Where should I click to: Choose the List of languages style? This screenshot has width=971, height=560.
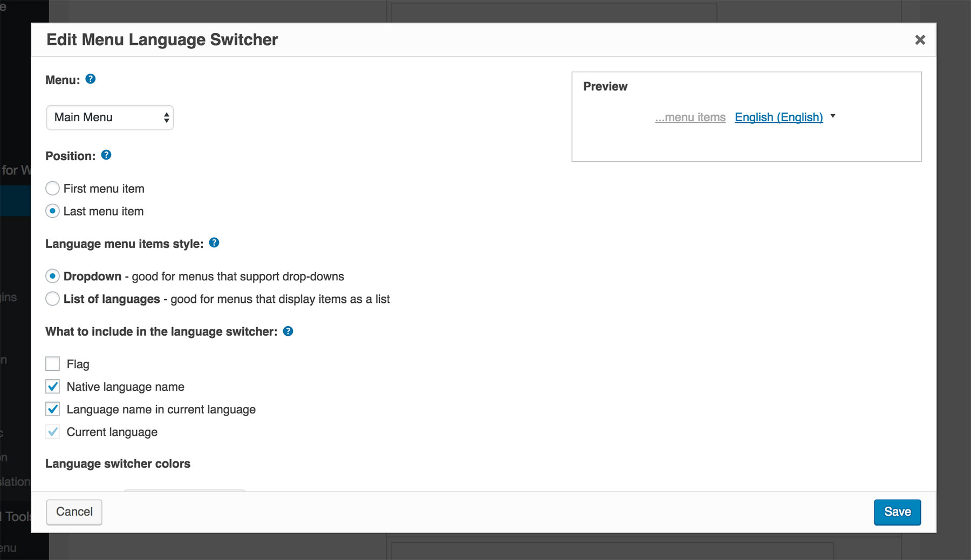click(x=52, y=299)
